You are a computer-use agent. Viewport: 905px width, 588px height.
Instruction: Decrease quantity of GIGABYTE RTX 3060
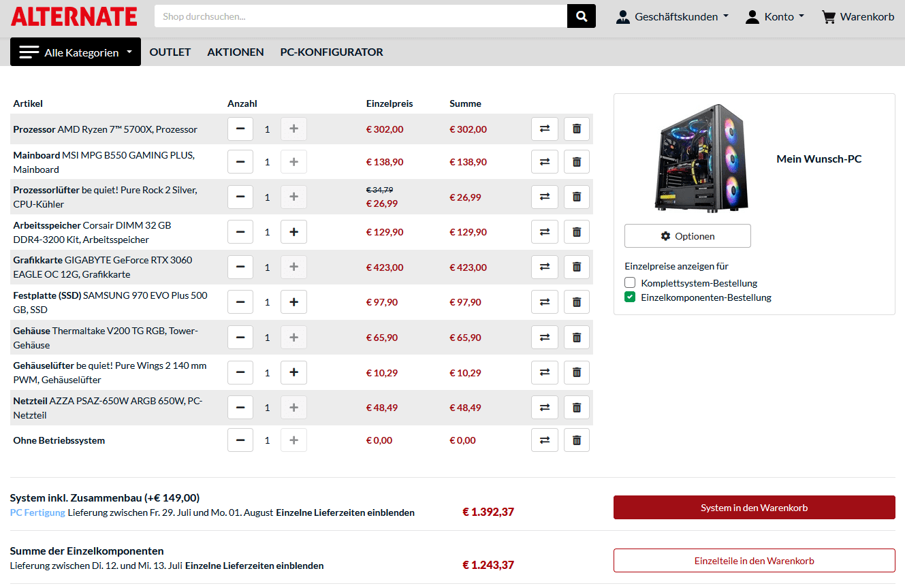tap(240, 267)
